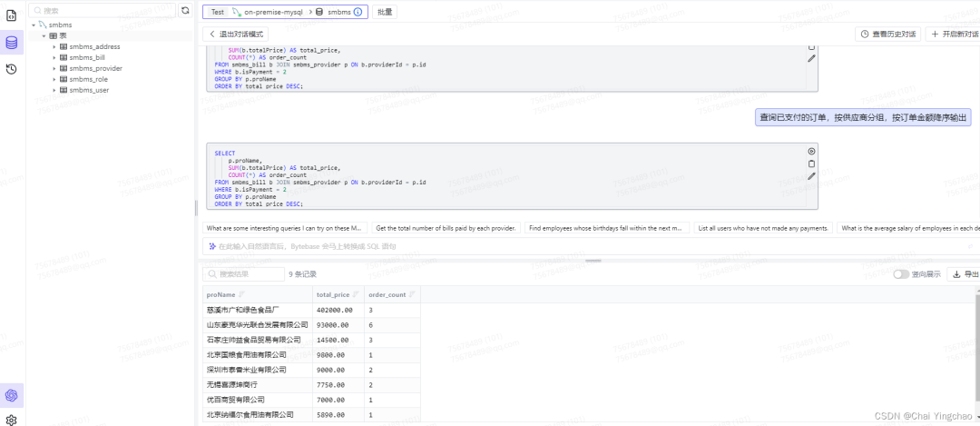The width and height of the screenshot is (980, 426).
Task: Open the query history sidebar icon
Action: coord(11,69)
